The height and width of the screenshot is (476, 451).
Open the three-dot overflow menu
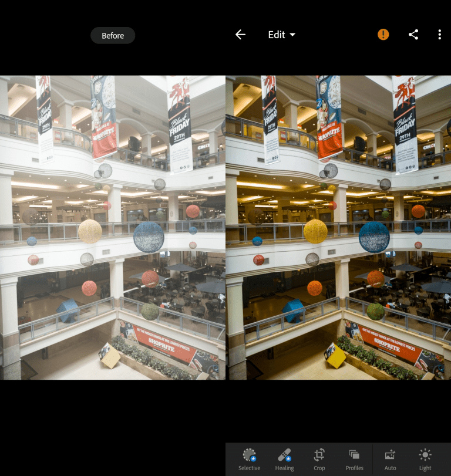[x=439, y=35]
